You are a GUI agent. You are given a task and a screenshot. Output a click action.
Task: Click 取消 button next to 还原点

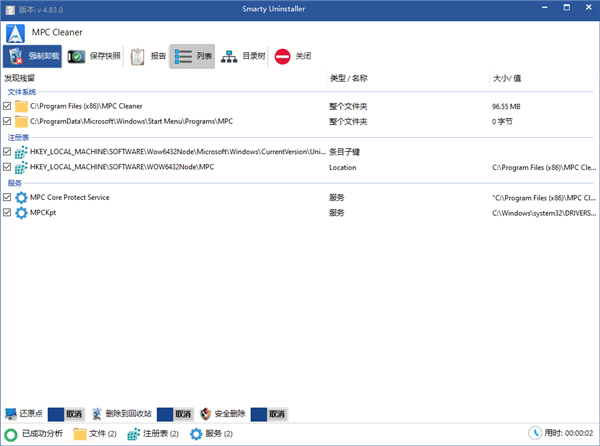coord(74,414)
